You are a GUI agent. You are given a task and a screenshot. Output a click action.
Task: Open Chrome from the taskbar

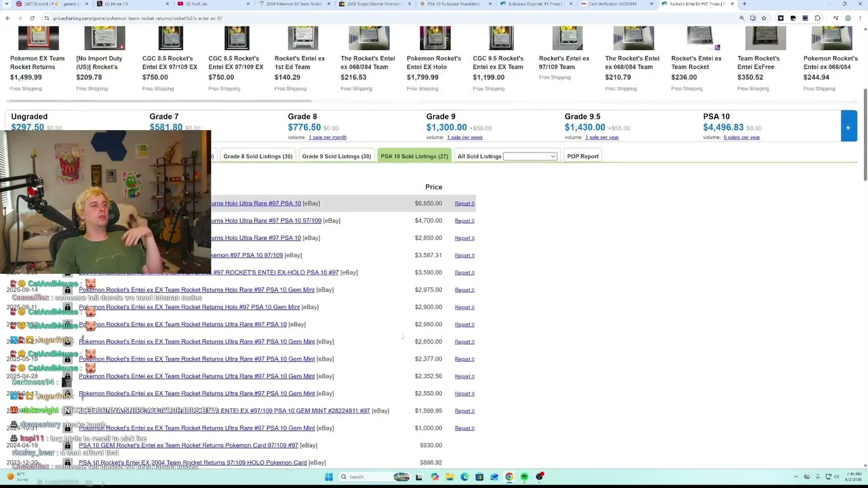pyautogui.click(x=509, y=477)
